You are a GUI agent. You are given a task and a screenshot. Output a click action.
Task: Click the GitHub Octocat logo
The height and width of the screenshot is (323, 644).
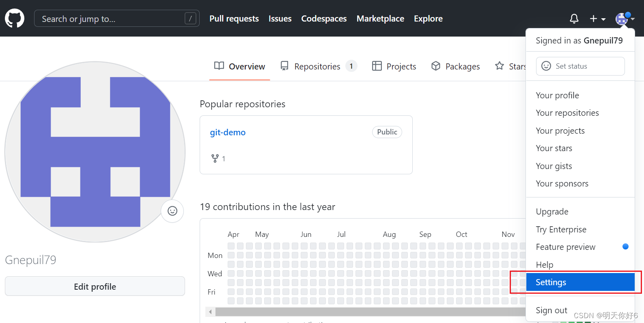click(x=15, y=18)
